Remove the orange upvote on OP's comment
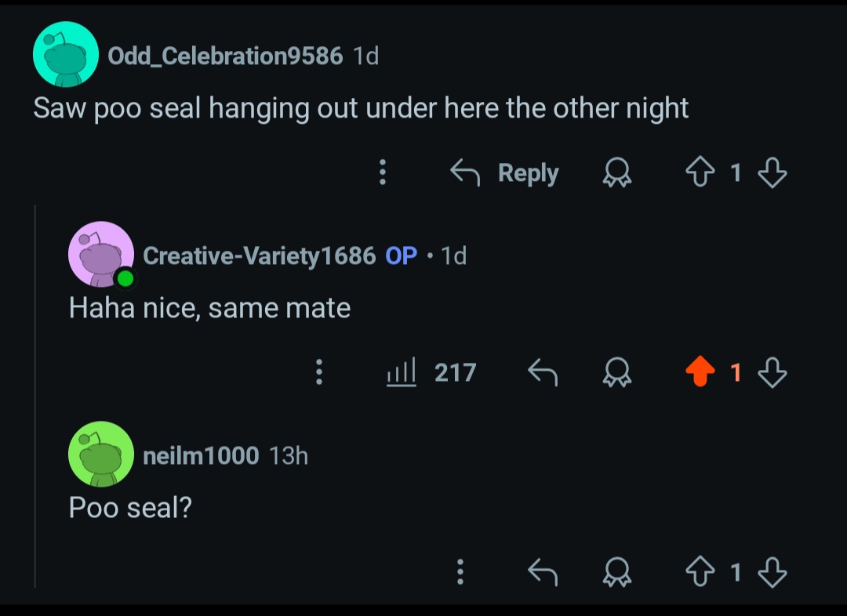Image resolution: width=847 pixels, height=616 pixels. 701,371
